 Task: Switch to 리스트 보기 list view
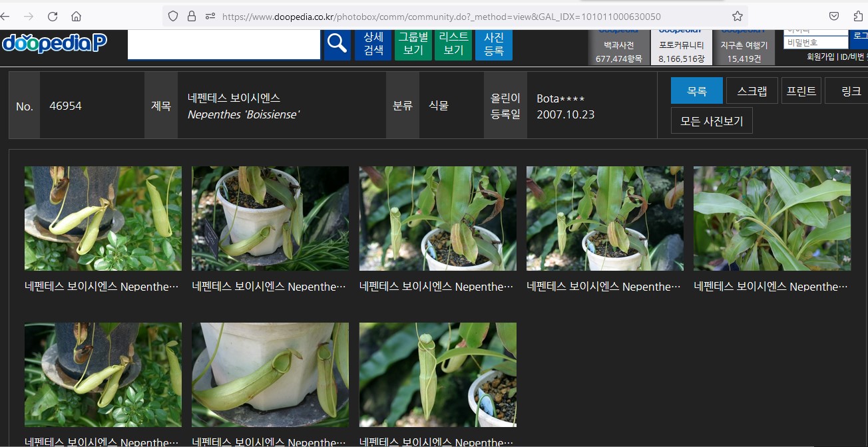coord(453,44)
